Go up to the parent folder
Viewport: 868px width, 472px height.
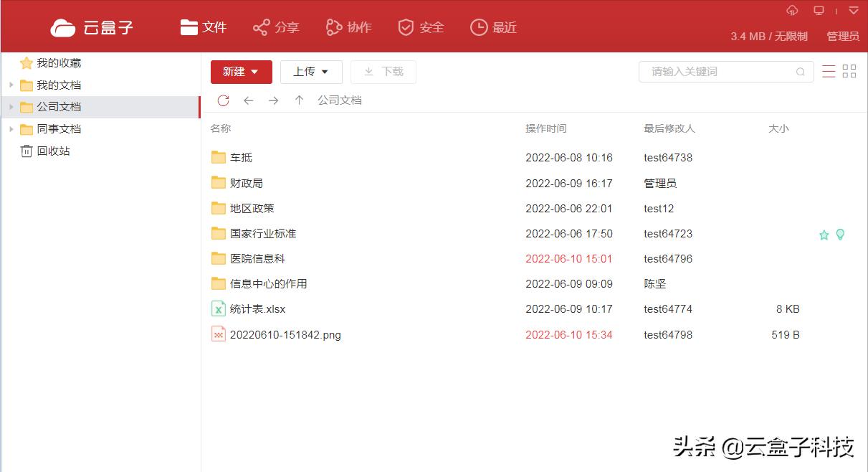click(x=299, y=100)
